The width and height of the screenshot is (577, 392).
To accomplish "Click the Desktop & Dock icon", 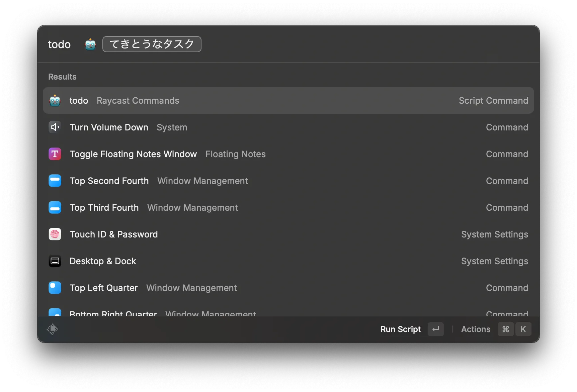I will pos(55,261).
